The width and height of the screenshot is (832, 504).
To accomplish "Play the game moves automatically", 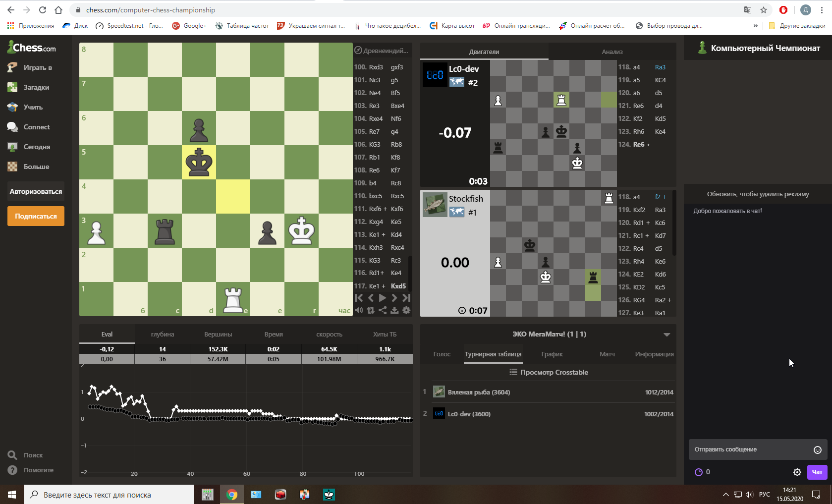I will click(x=383, y=298).
